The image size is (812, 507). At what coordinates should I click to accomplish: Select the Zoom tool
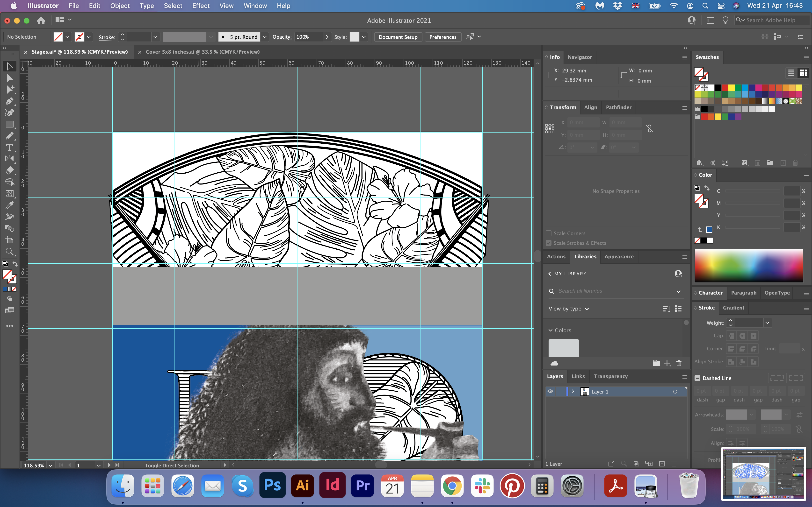(9, 252)
